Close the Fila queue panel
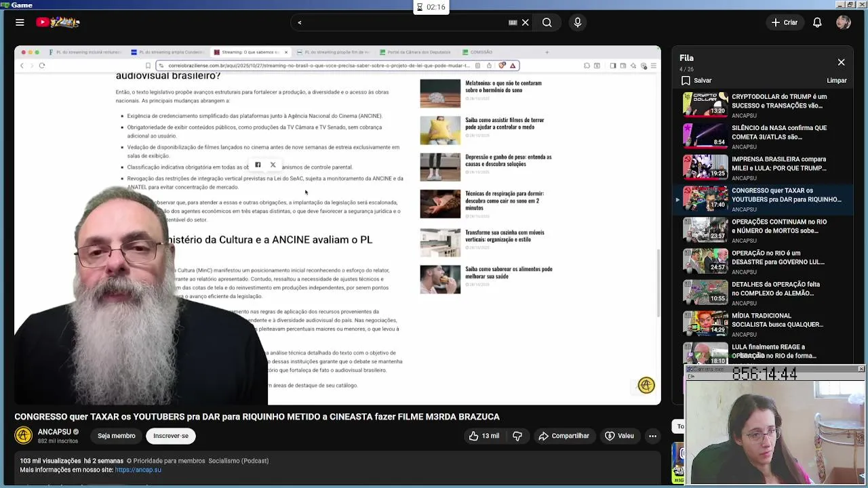This screenshot has width=868, height=488. [x=841, y=62]
